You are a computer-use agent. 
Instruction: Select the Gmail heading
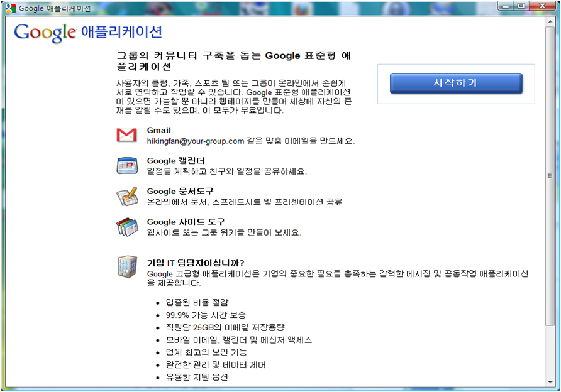point(159,131)
